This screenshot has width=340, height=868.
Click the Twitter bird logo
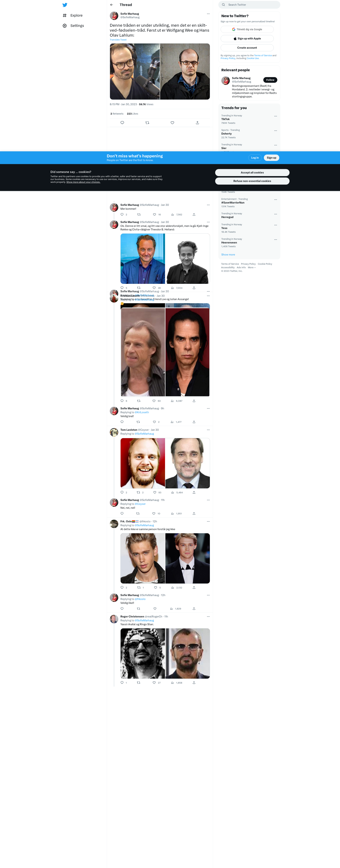coord(65,5)
